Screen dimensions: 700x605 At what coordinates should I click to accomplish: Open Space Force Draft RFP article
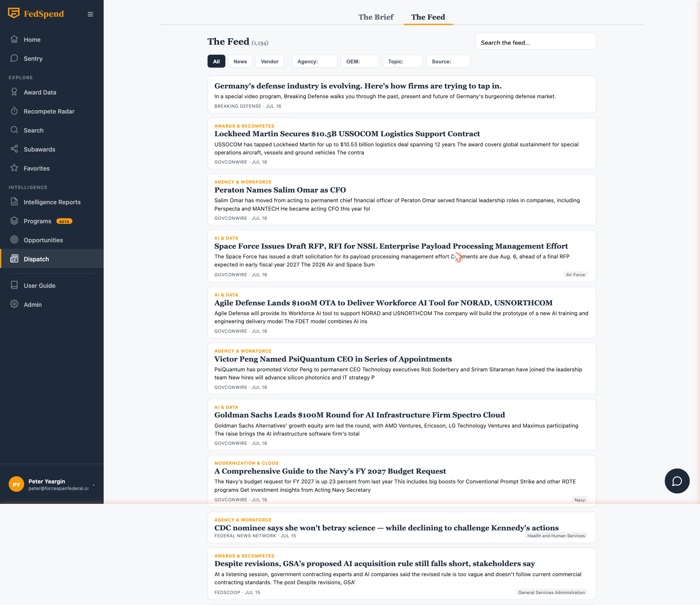pyautogui.click(x=391, y=246)
